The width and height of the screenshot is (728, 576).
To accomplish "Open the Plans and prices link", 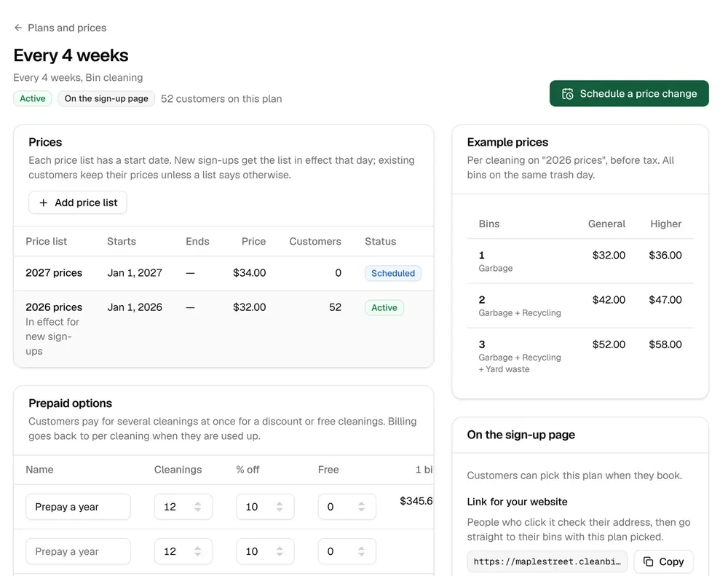I will coord(67,28).
